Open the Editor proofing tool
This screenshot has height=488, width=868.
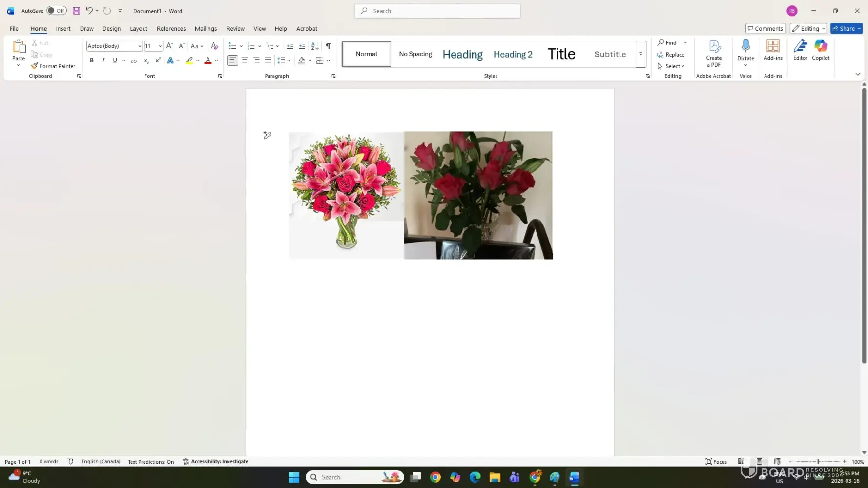click(x=800, y=50)
